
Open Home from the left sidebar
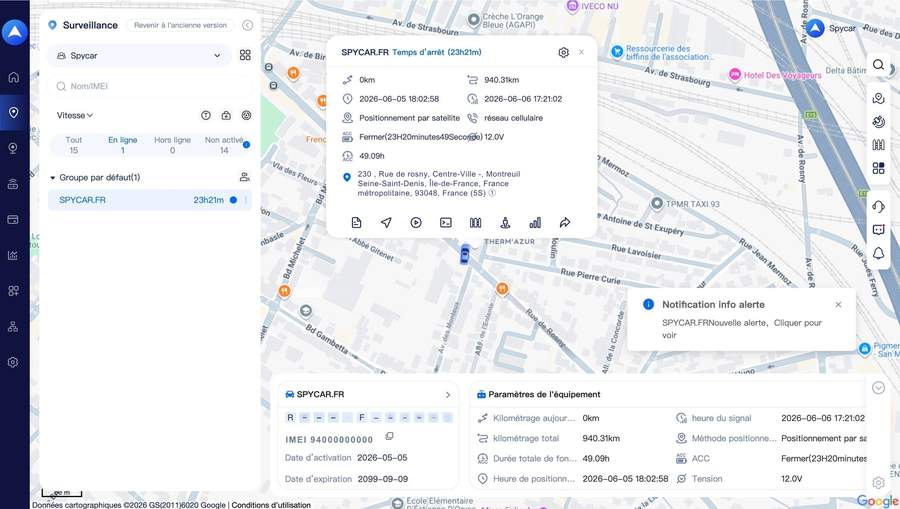tap(14, 77)
